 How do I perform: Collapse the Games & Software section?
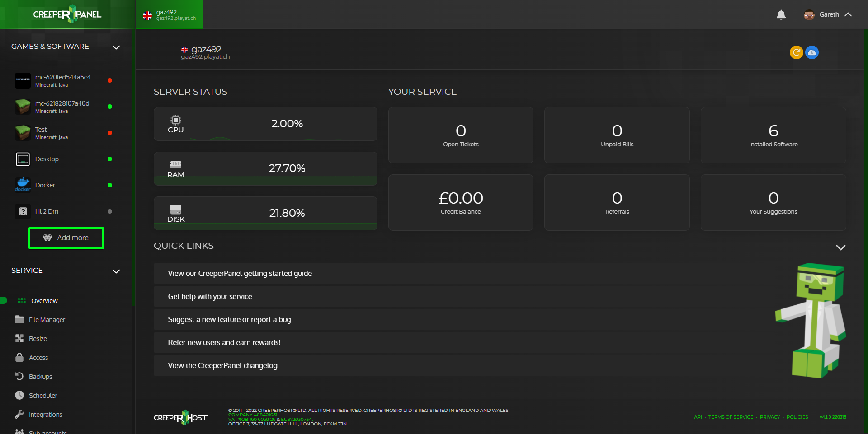116,47
